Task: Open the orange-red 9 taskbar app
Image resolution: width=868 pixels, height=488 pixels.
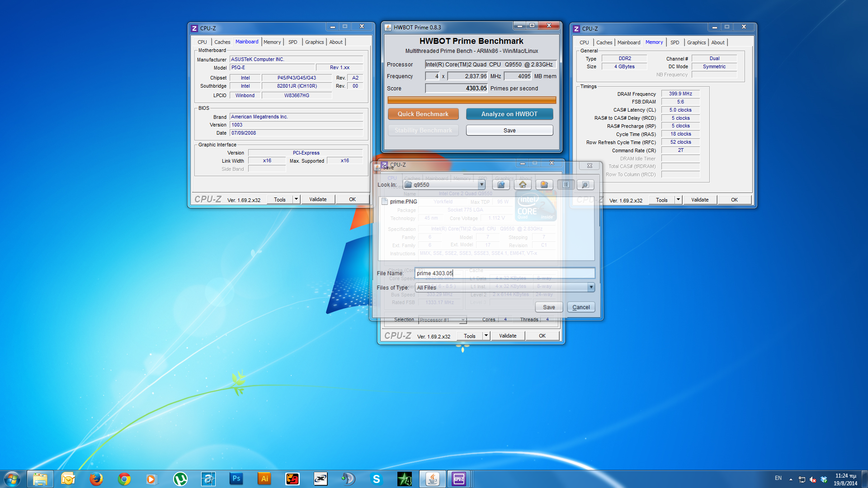Action: point(292,479)
